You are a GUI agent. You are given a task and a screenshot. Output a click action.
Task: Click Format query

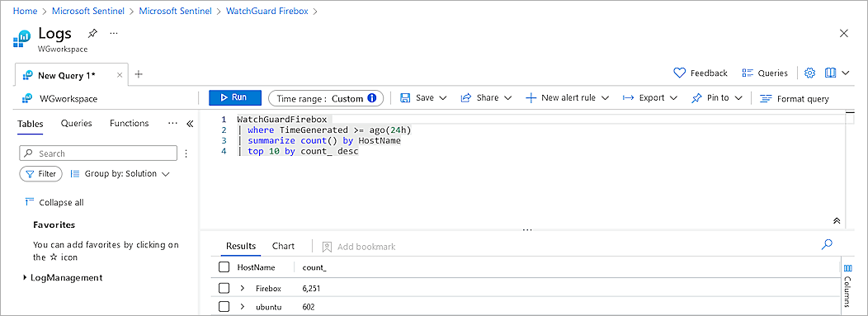[795, 98]
